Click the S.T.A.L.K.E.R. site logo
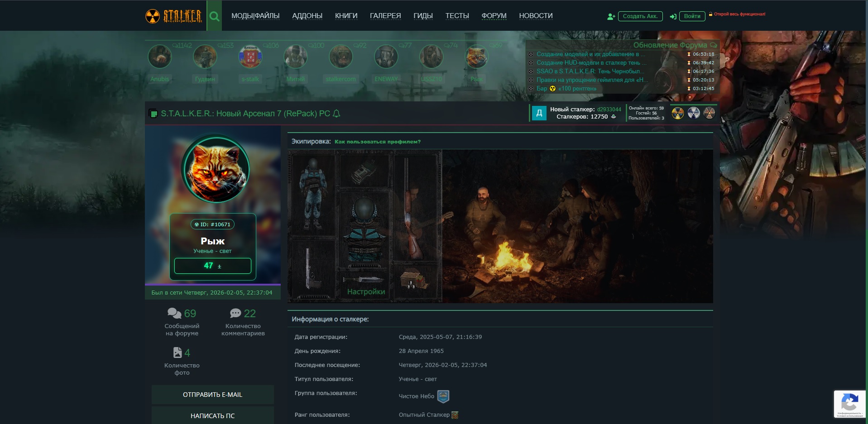The width and height of the screenshot is (868, 424). 173,16
